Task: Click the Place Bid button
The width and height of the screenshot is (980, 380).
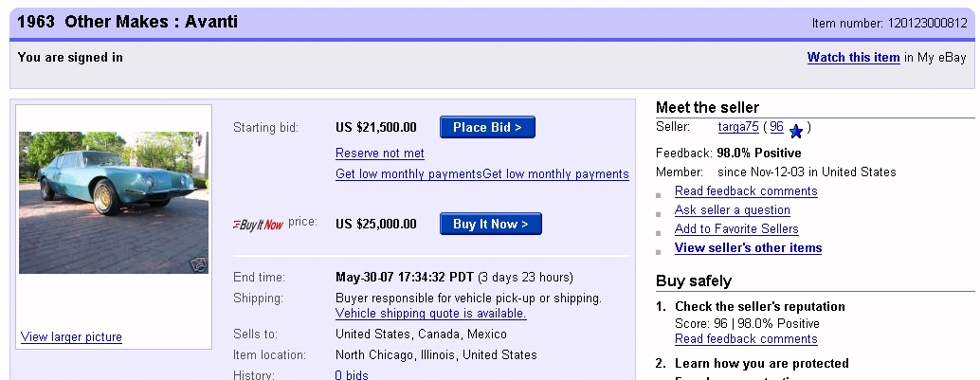Action: [487, 128]
